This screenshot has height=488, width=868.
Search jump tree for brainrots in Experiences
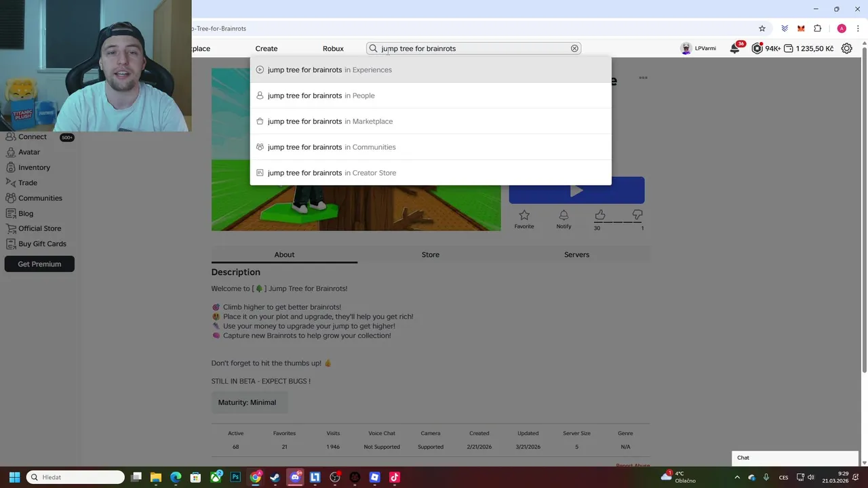click(431, 70)
